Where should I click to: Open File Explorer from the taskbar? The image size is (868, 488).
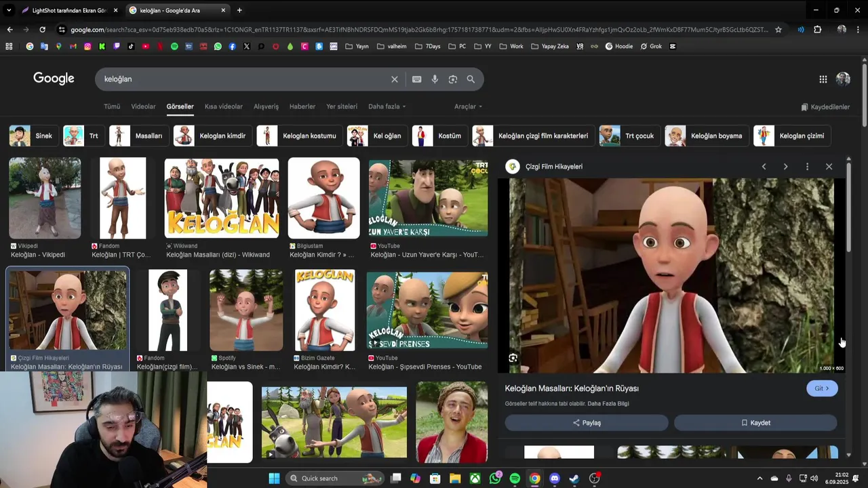click(455, 479)
